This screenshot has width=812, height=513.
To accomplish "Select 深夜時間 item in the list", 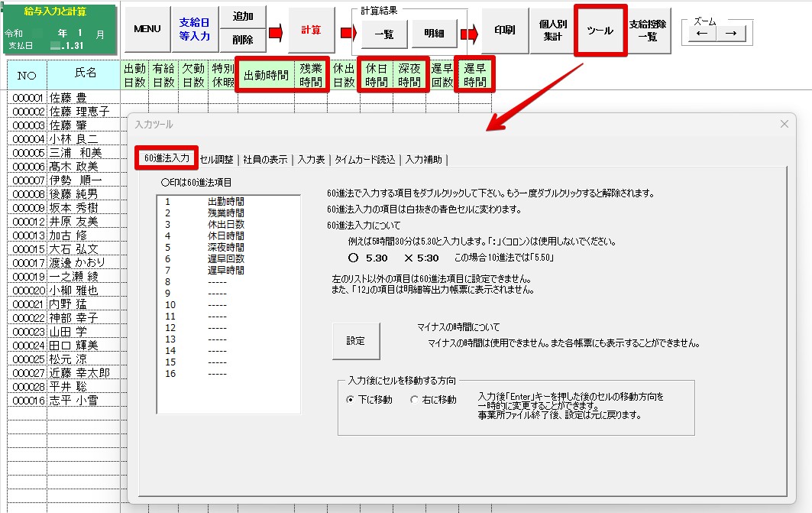I will click(x=225, y=248).
